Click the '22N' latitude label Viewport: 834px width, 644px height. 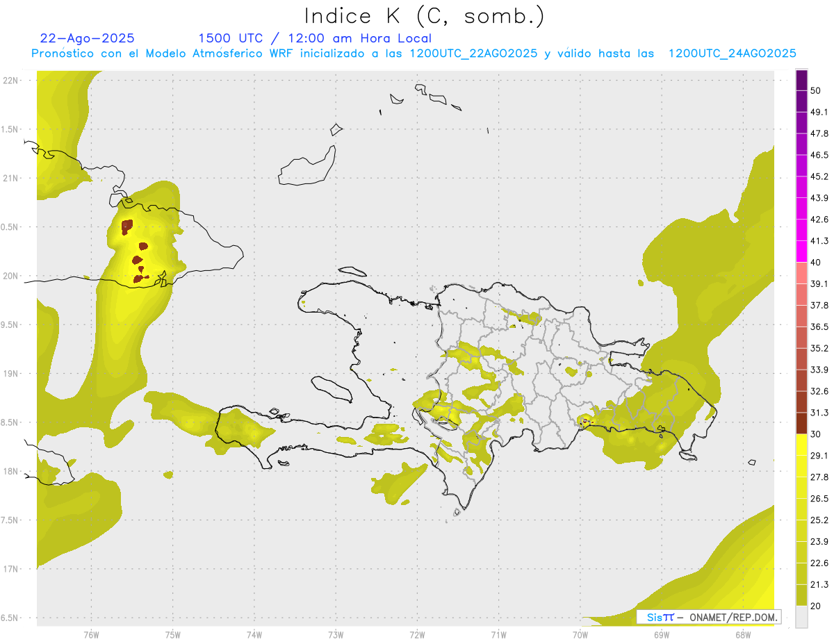(x=10, y=81)
